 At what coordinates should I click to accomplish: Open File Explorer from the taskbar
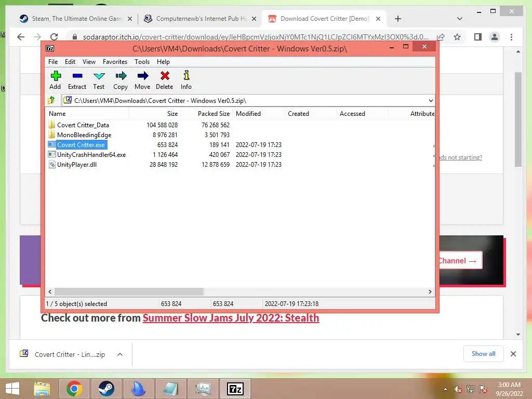[x=42, y=389]
